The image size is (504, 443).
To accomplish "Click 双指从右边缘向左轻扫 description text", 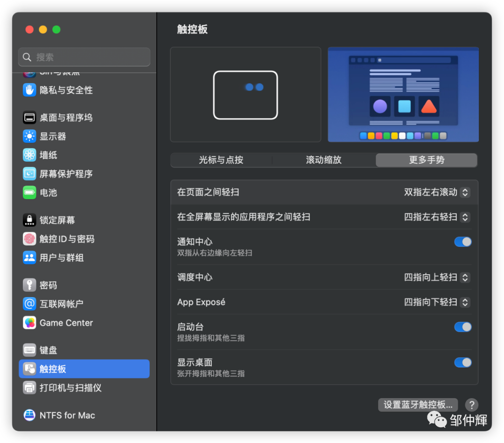I will (x=215, y=253).
